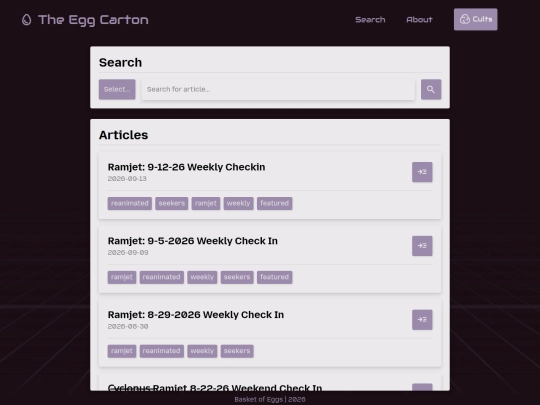This screenshot has width=540, height=405.
Task: Click title Ramjet: 8-29-2026 Weekly Check In
Action: coord(196,315)
